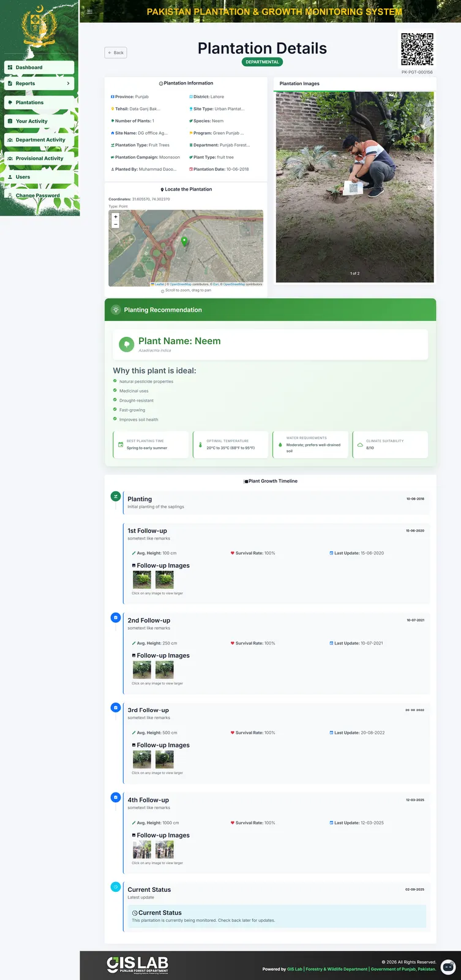The height and width of the screenshot is (980, 461).
Task: Zoom in on the map
Action: 116,217
